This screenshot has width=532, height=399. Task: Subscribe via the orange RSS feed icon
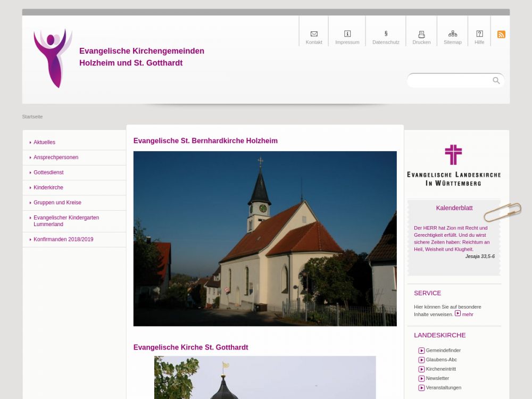point(501,35)
